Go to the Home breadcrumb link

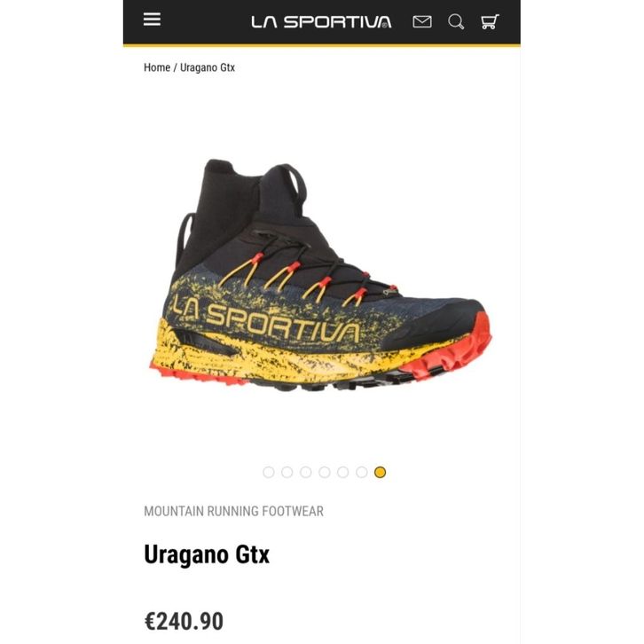[157, 67]
